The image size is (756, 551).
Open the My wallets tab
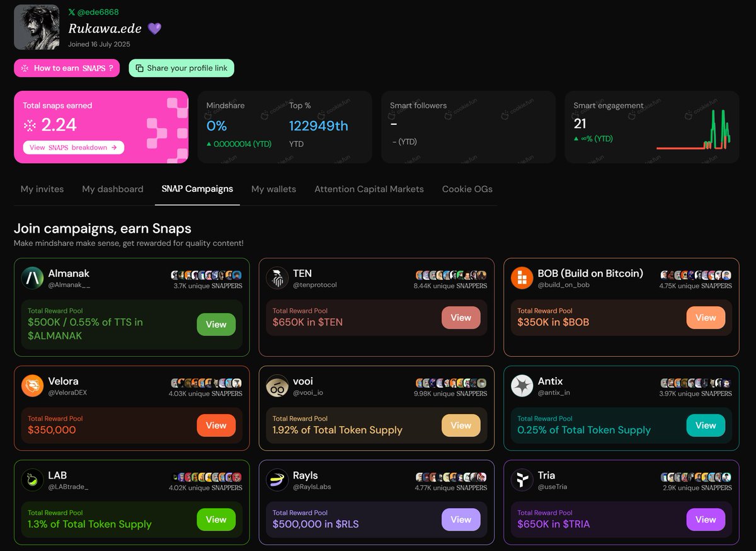click(273, 189)
